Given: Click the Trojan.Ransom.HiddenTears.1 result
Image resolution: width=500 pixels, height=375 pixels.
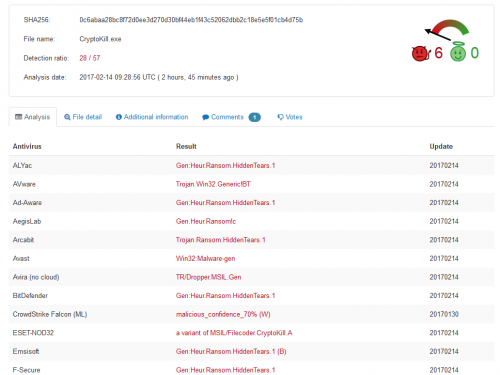Looking at the screenshot, I should click(221, 240).
